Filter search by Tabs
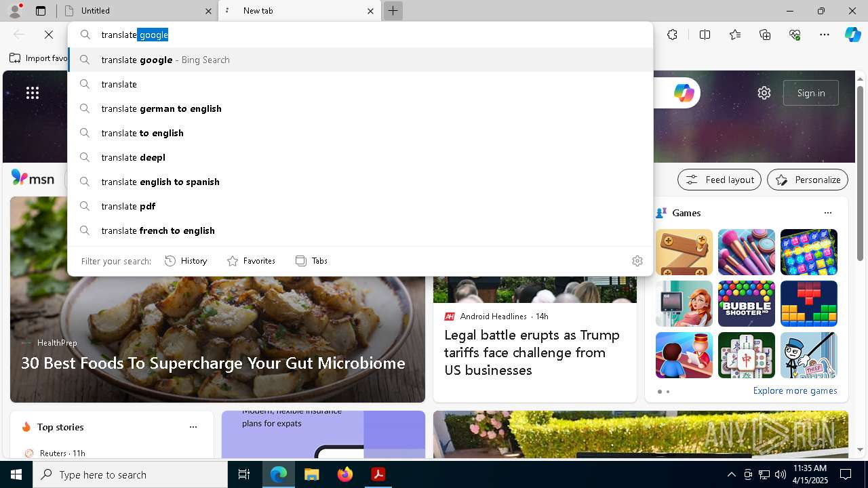868x488 pixels. 311,261
